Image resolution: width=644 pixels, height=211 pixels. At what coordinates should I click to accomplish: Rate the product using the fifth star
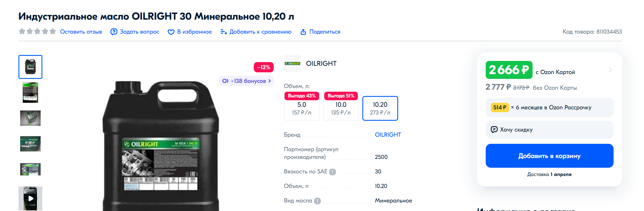tap(53, 31)
